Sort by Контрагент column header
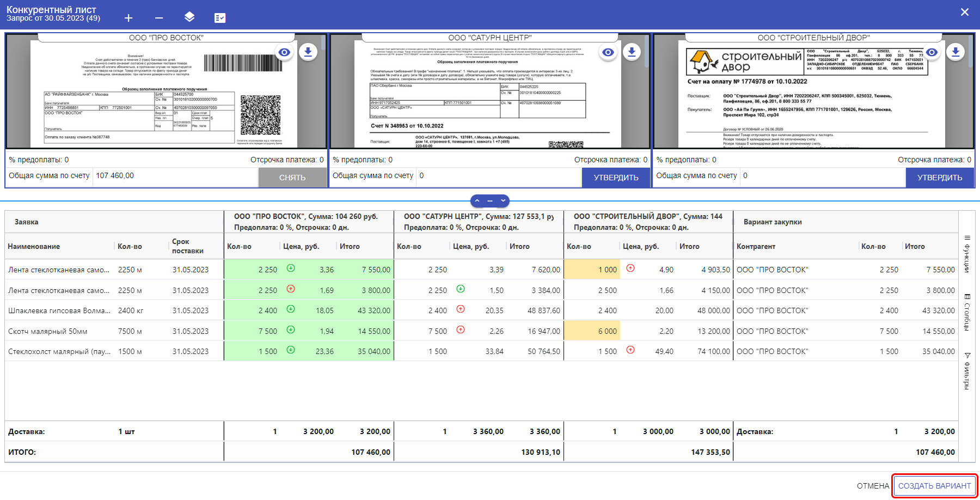980x500 pixels. [756, 247]
